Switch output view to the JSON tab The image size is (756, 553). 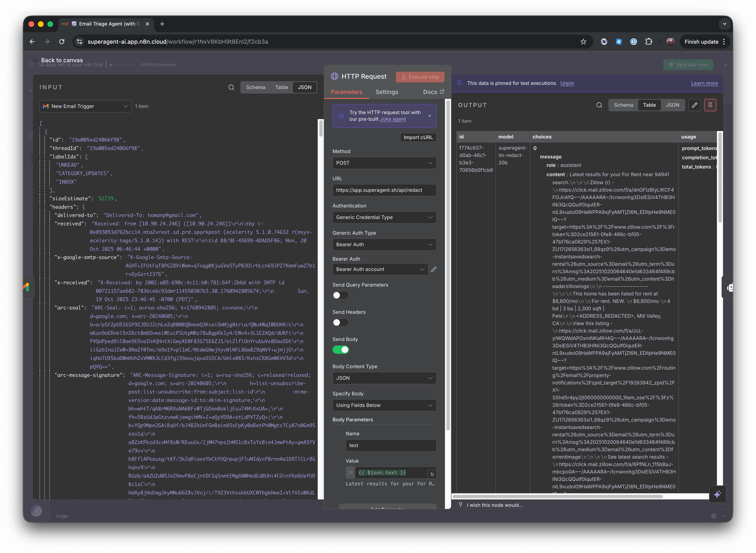coord(673,105)
